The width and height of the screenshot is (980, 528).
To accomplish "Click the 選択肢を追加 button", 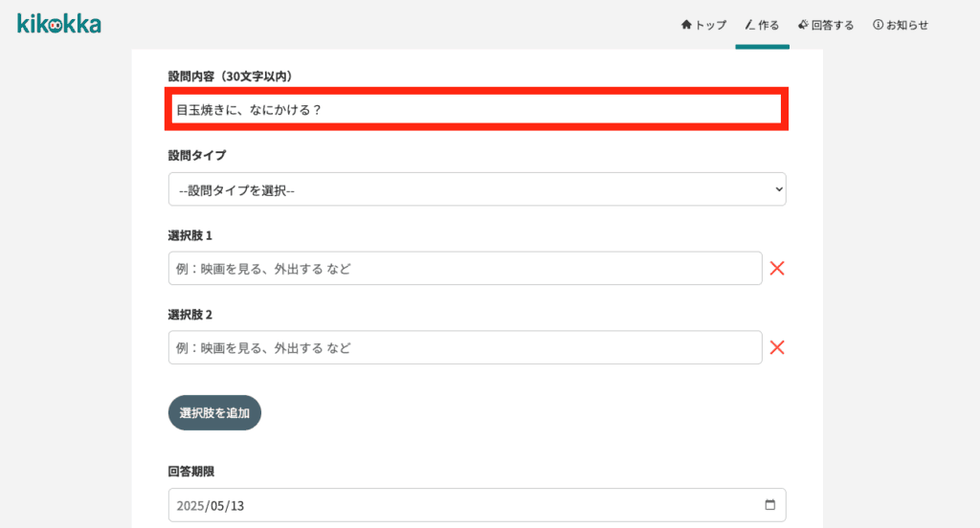I will coord(214,412).
